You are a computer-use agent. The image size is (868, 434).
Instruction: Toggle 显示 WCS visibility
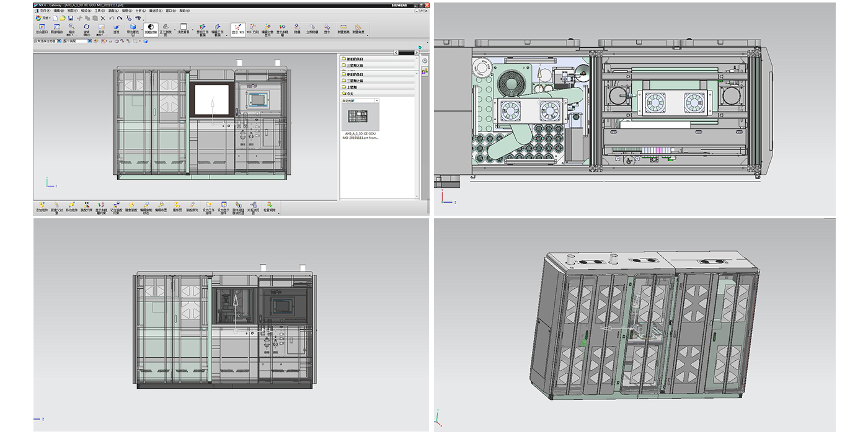click(x=237, y=28)
